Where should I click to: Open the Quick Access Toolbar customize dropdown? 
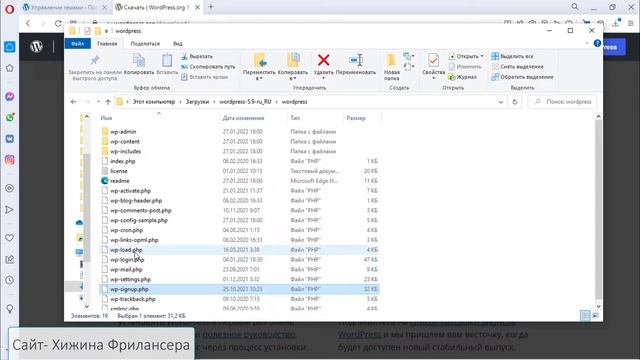(107, 31)
